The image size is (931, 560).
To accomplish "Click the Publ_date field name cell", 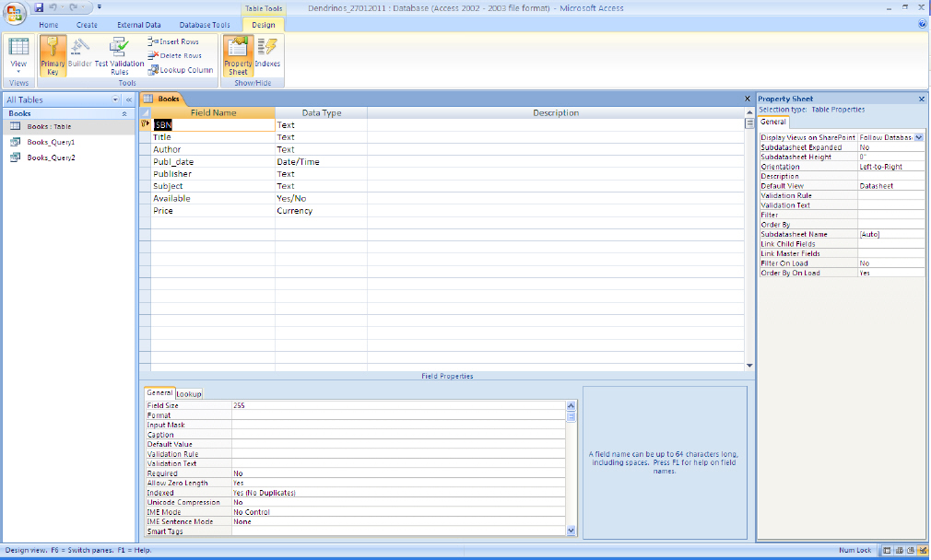I will 213,161.
